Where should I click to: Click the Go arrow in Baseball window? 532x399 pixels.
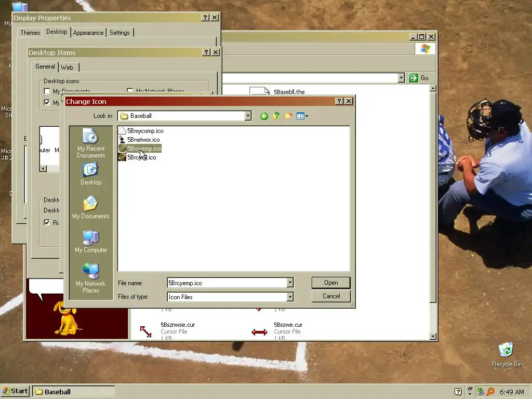point(413,78)
